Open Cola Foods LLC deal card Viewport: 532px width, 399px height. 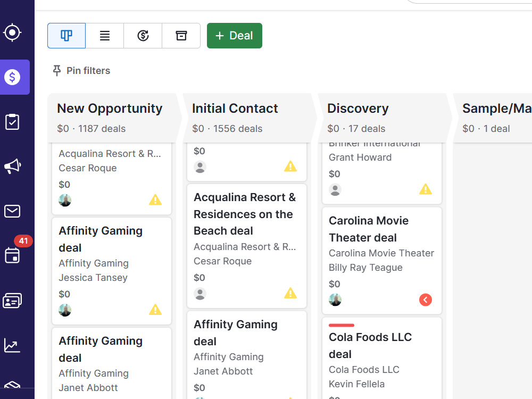[x=381, y=358]
